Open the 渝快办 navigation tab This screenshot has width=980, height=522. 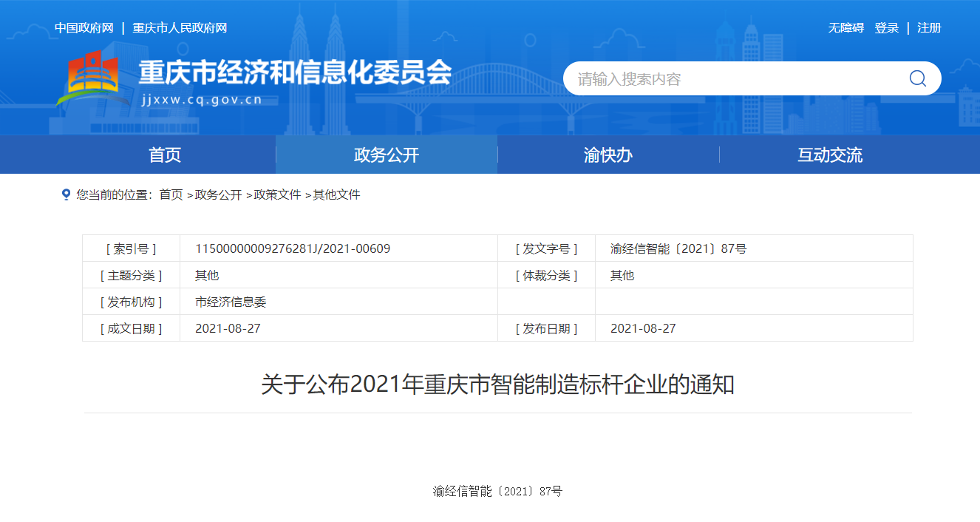pyautogui.click(x=608, y=155)
